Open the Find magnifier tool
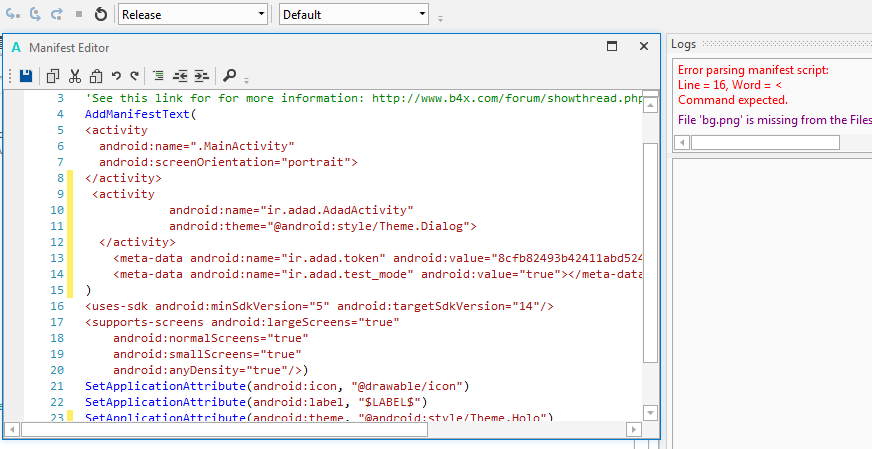 click(229, 76)
